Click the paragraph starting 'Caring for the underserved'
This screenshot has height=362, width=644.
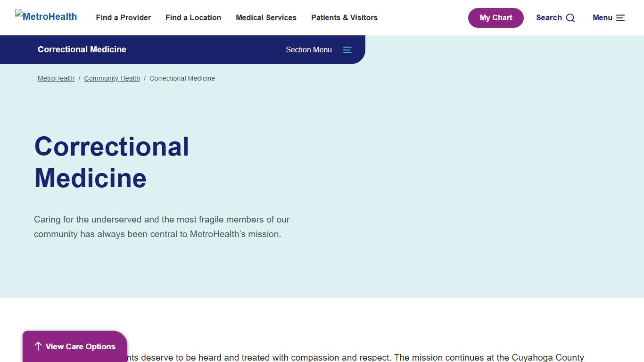pyautogui.click(x=162, y=227)
